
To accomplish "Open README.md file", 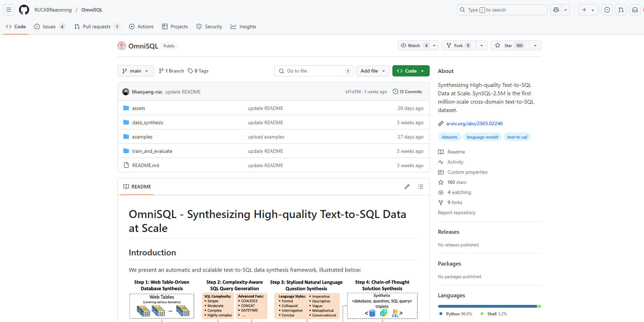I will point(145,165).
